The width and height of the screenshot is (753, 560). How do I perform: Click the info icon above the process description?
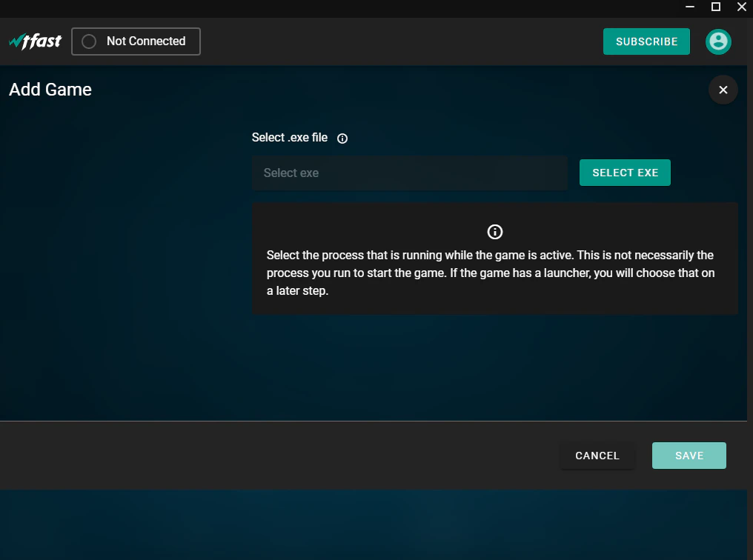494,231
